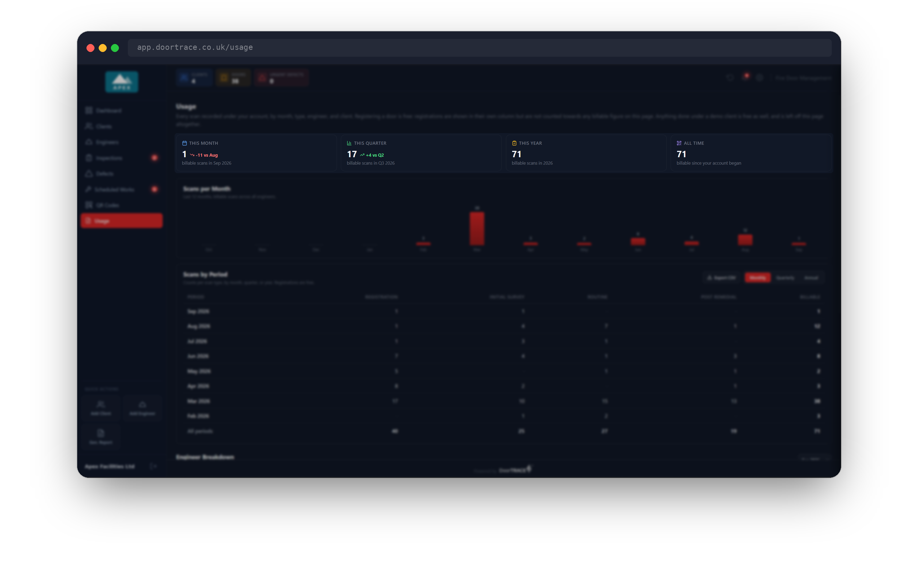Open Dashboard in the sidebar
Image resolution: width=918 pixels, height=588 pixels.
pos(103,110)
